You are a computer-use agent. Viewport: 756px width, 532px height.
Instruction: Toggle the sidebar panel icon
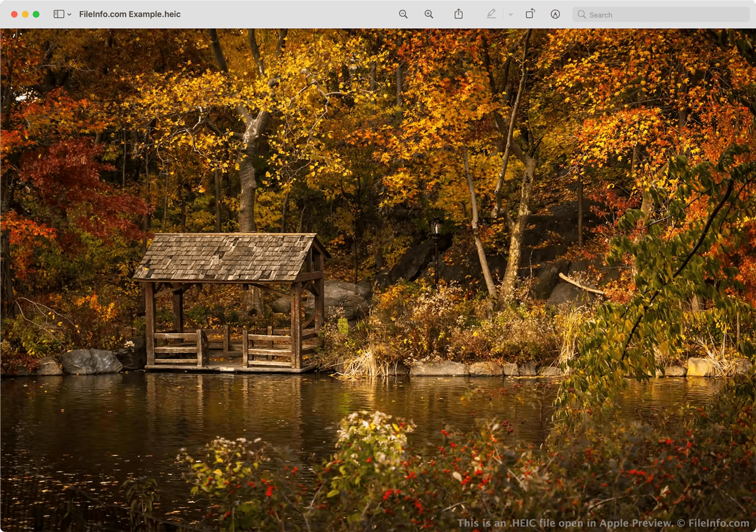point(58,14)
